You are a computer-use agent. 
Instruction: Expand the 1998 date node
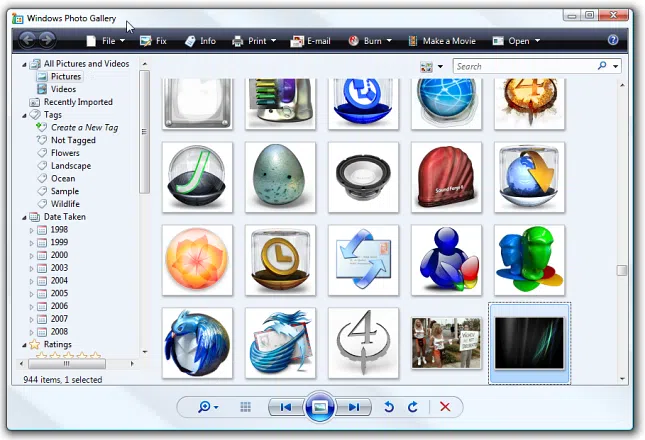pos(31,230)
